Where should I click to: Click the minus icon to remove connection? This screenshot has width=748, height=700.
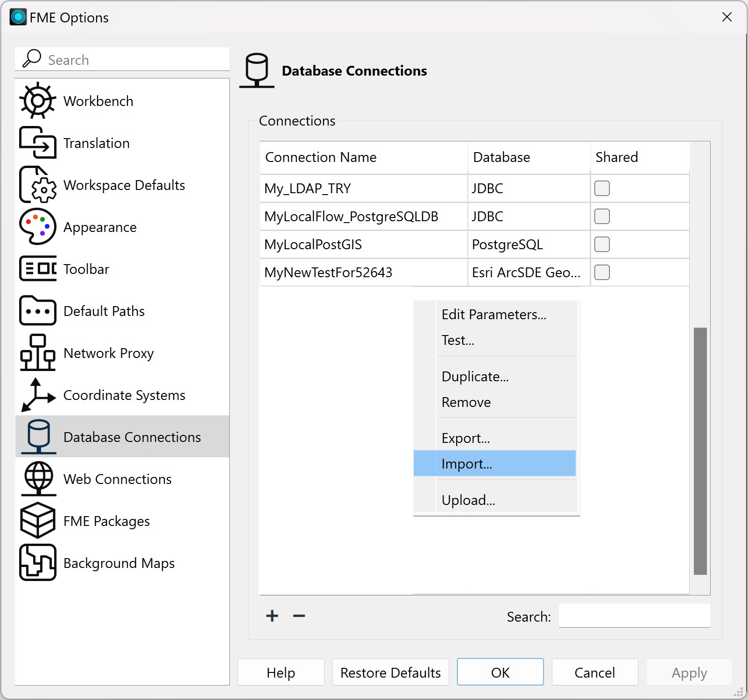(x=299, y=616)
